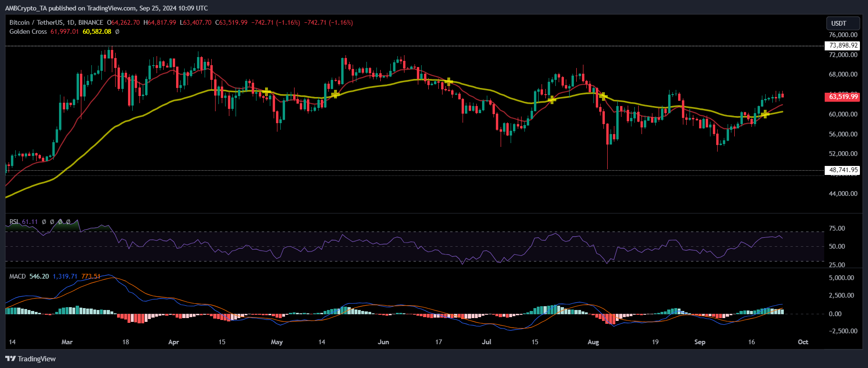
Task: Click the orange MACD signal value 773.51
Action: coord(91,276)
